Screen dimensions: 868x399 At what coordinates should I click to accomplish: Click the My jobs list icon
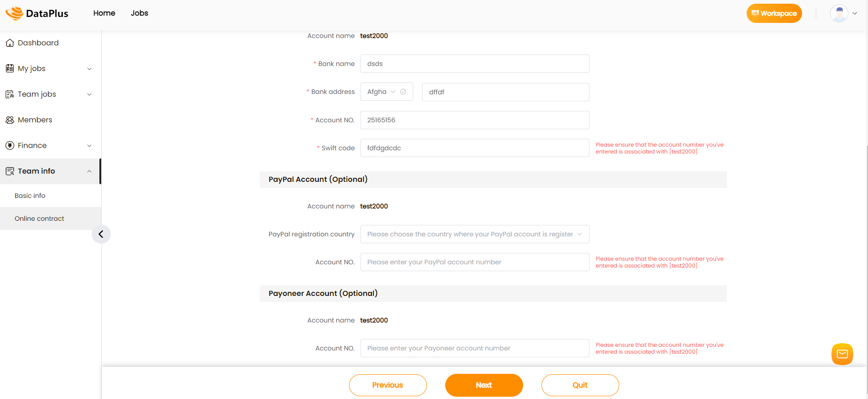[x=10, y=69]
